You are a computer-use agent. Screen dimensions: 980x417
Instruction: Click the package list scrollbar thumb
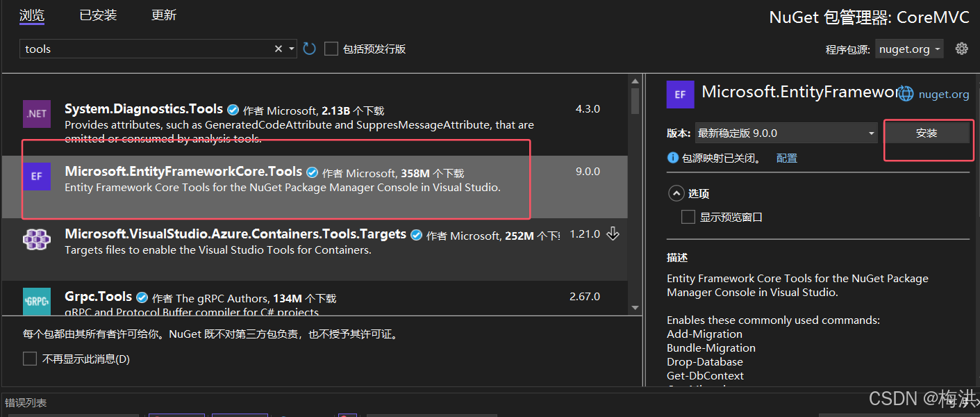click(x=635, y=101)
